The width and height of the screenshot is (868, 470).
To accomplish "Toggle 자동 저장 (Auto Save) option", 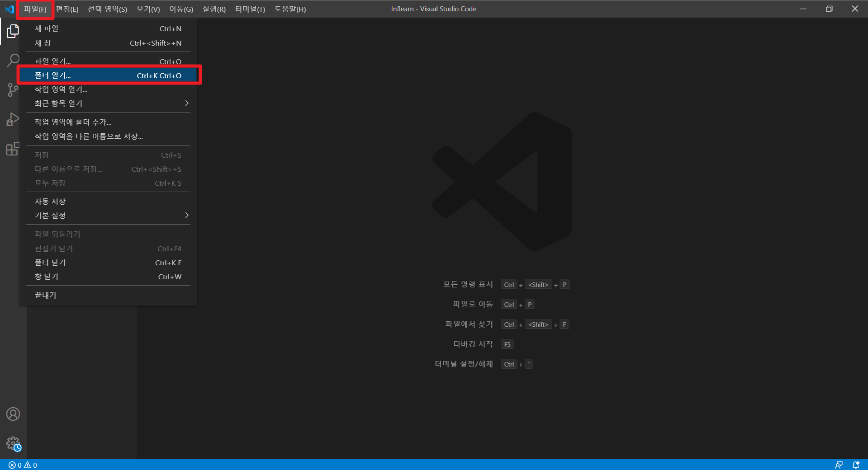I will tap(108, 202).
